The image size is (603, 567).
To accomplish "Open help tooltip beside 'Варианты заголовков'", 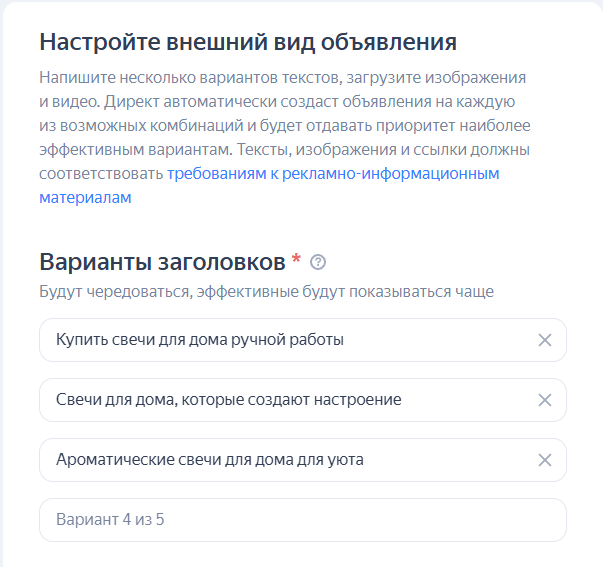I will click(319, 262).
